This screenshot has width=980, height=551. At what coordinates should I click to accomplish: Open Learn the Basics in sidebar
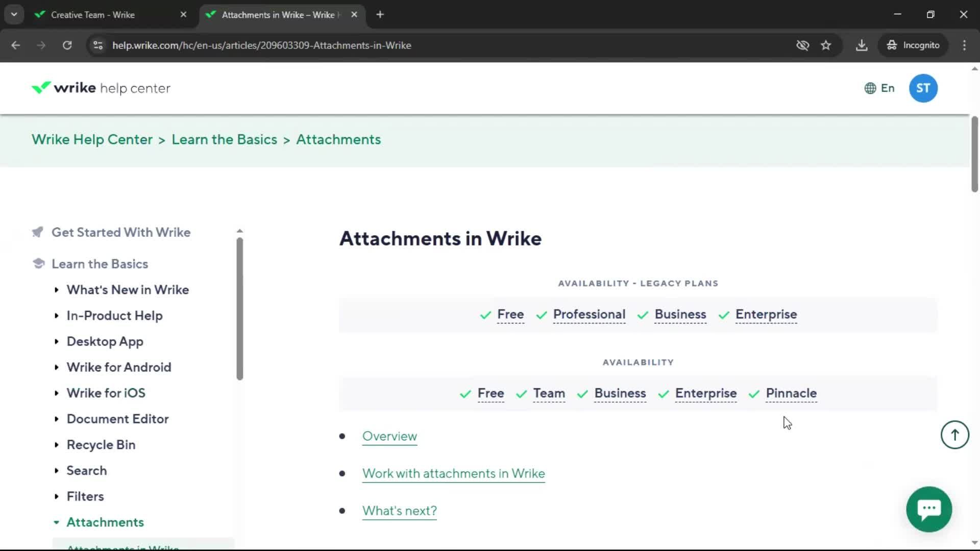coord(100,264)
